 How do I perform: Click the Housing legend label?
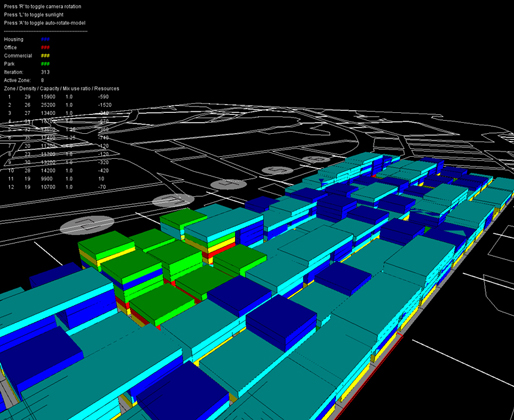click(14, 39)
